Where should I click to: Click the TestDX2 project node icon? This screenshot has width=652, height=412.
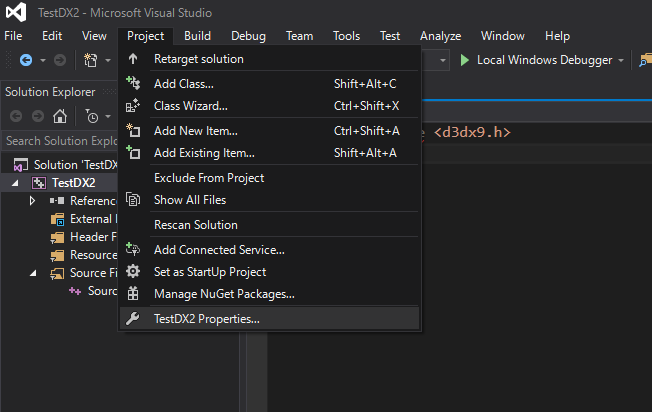39,183
